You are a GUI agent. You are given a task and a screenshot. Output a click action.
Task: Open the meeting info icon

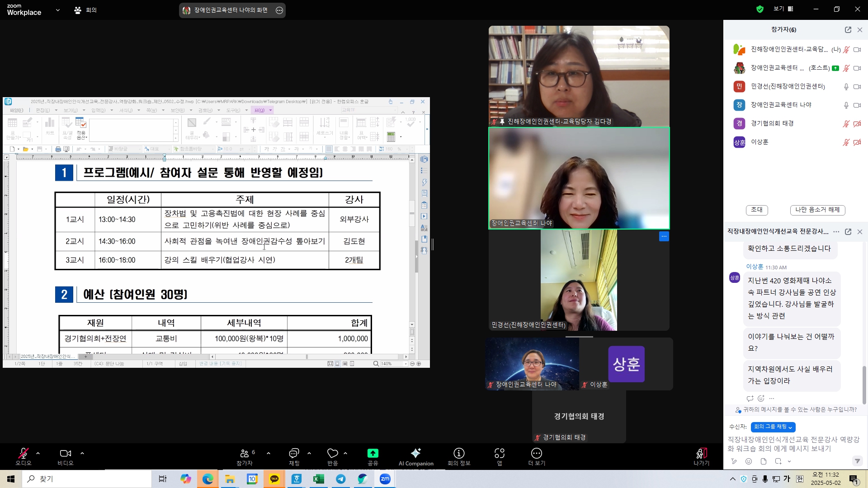[459, 454]
